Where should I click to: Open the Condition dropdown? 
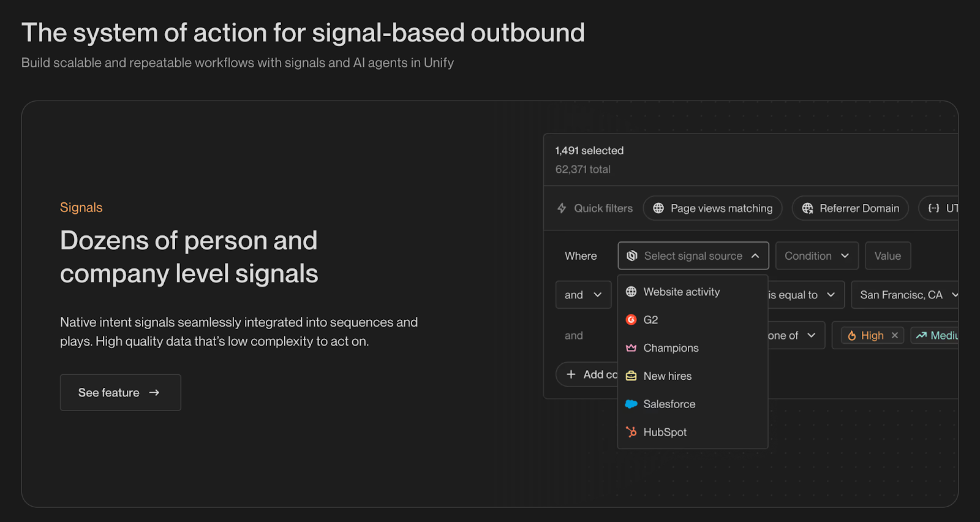click(816, 255)
